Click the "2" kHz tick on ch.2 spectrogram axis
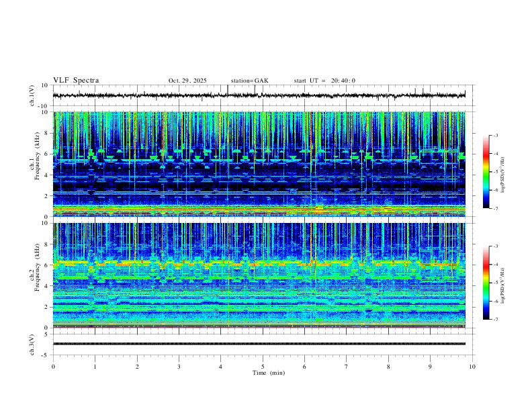This screenshot has width=532, height=411. coord(47,307)
